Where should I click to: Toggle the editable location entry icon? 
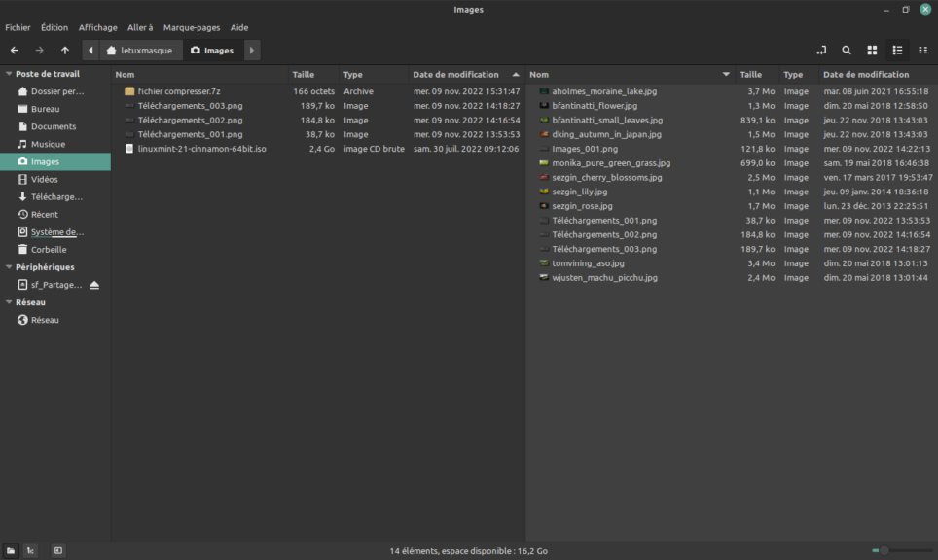click(820, 50)
